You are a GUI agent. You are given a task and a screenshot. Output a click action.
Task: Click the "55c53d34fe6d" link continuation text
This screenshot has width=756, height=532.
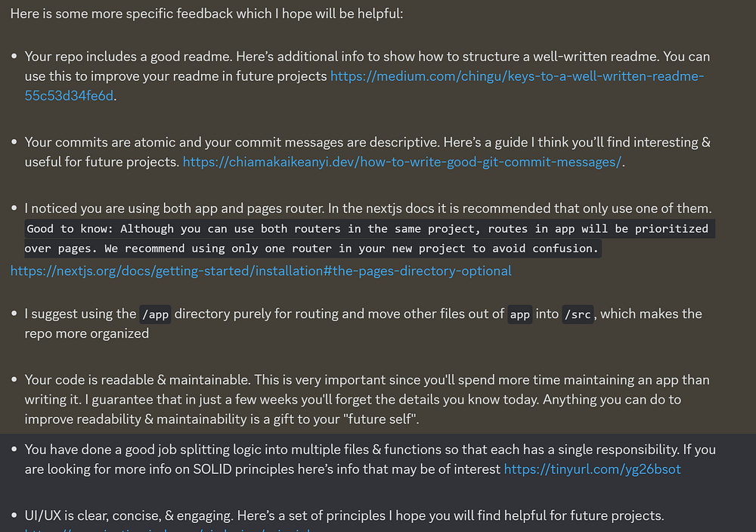point(69,96)
